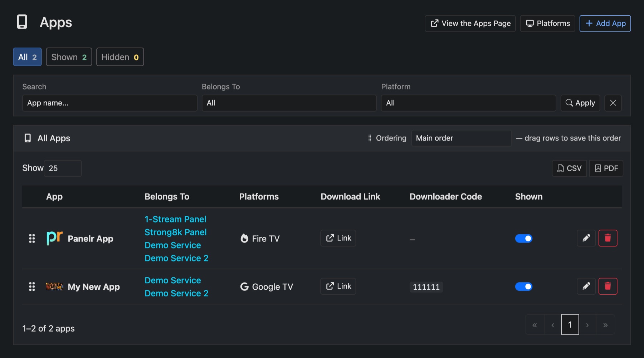Screen dimensions: 644x358
Task: Click View the Apps Page button
Action: point(470,24)
